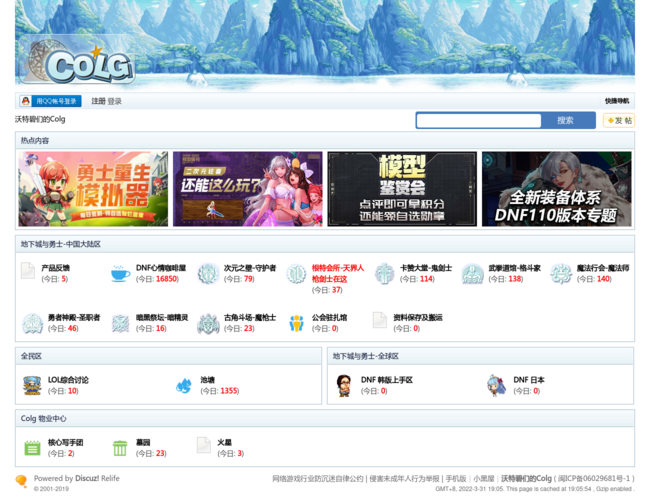
Task: Open the 全民区 section header
Action: coord(31,356)
